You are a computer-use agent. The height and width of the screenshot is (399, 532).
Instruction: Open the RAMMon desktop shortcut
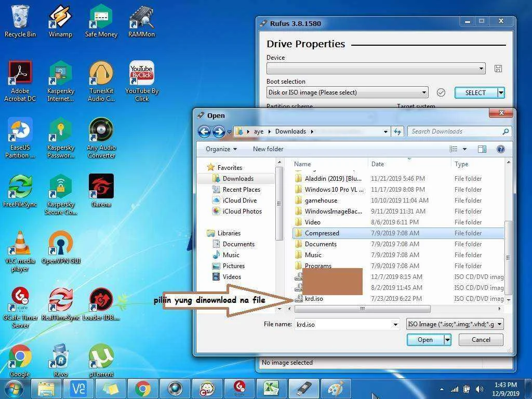(141, 21)
